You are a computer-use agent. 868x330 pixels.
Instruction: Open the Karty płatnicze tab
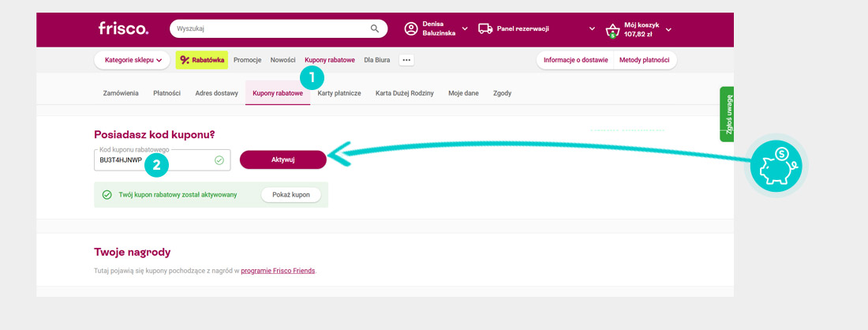click(x=339, y=93)
